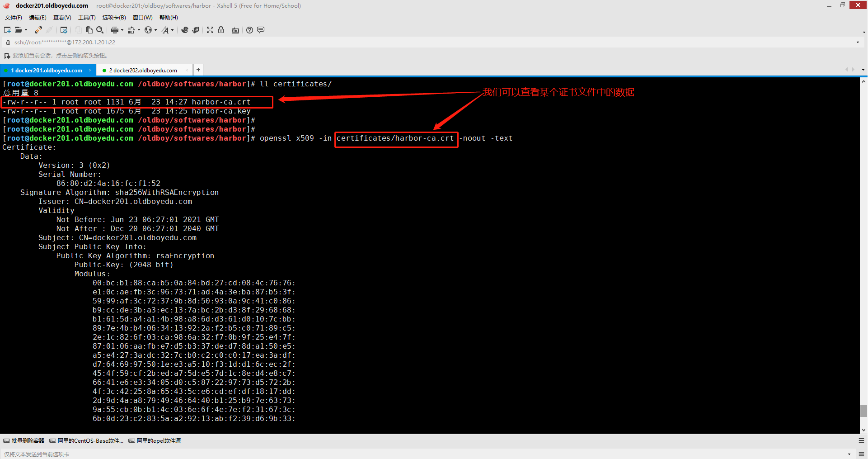Open session Properties gear icon

click(64, 30)
